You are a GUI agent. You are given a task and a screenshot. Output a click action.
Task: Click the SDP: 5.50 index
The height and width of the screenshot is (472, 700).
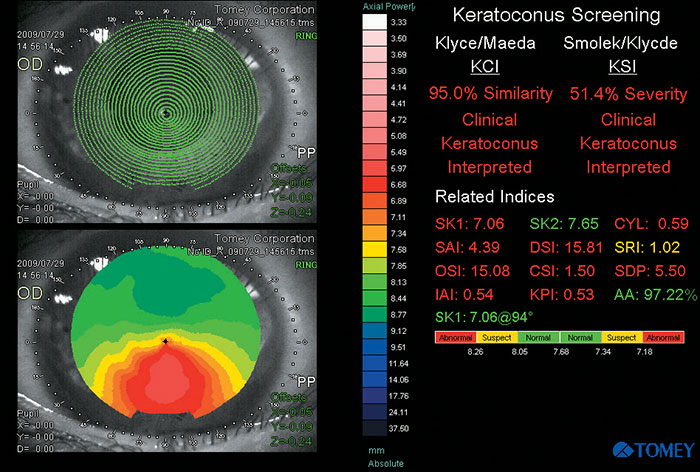click(x=650, y=271)
